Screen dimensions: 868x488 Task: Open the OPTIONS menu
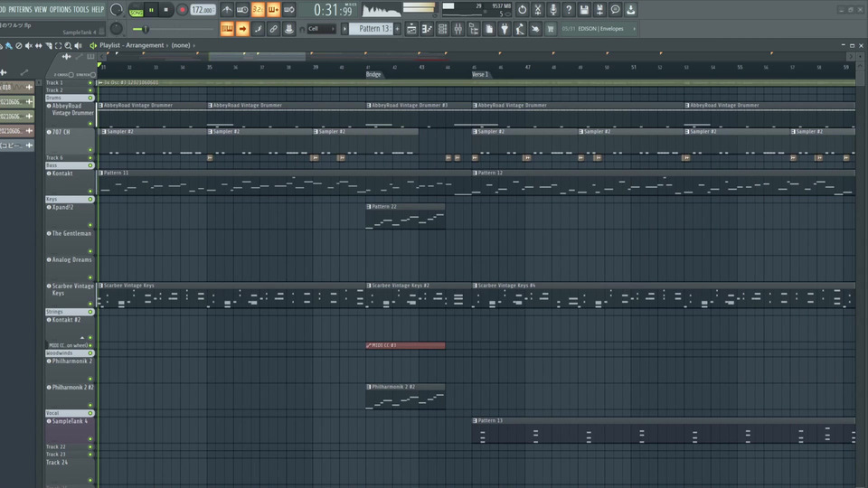61,9
